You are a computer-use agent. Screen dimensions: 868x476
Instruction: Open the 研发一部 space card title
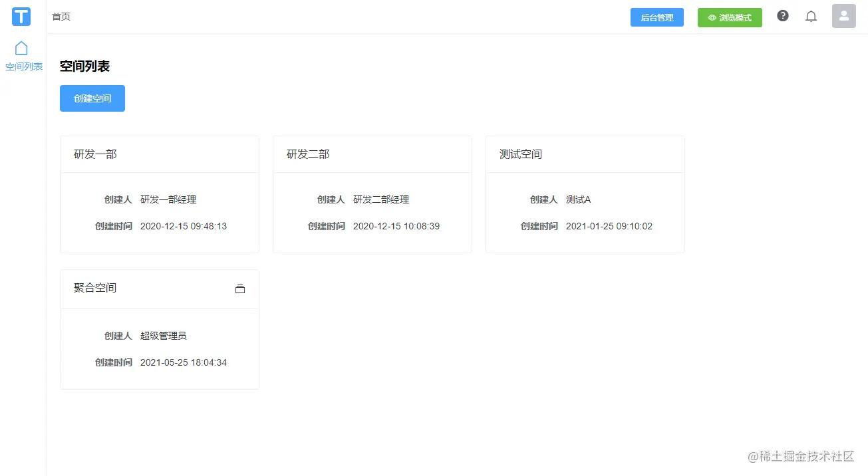click(x=95, y=154)
